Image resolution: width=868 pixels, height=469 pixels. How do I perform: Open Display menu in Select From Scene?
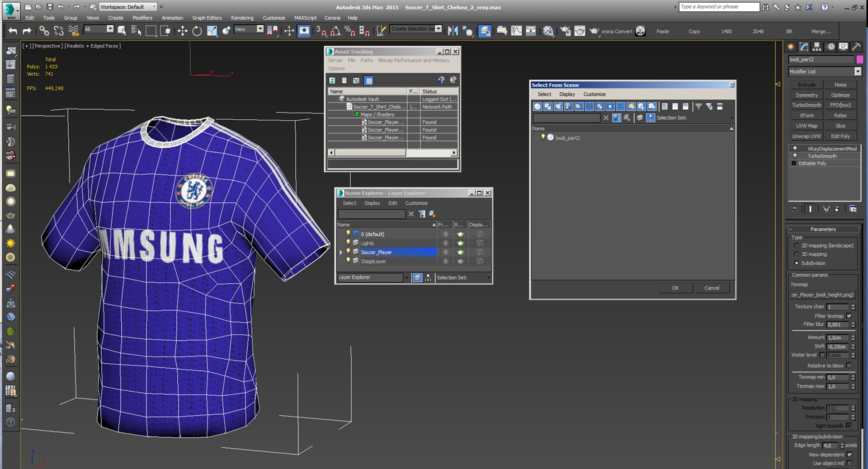tap(567, 94)
